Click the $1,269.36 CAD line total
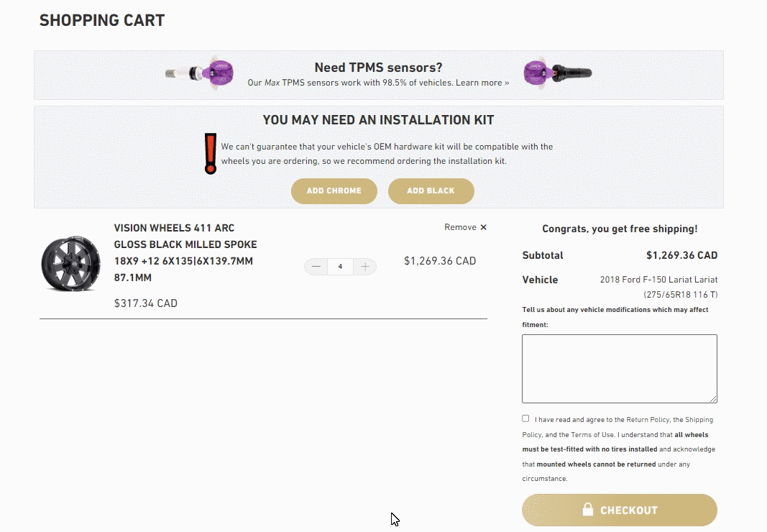 click(440, 261)
